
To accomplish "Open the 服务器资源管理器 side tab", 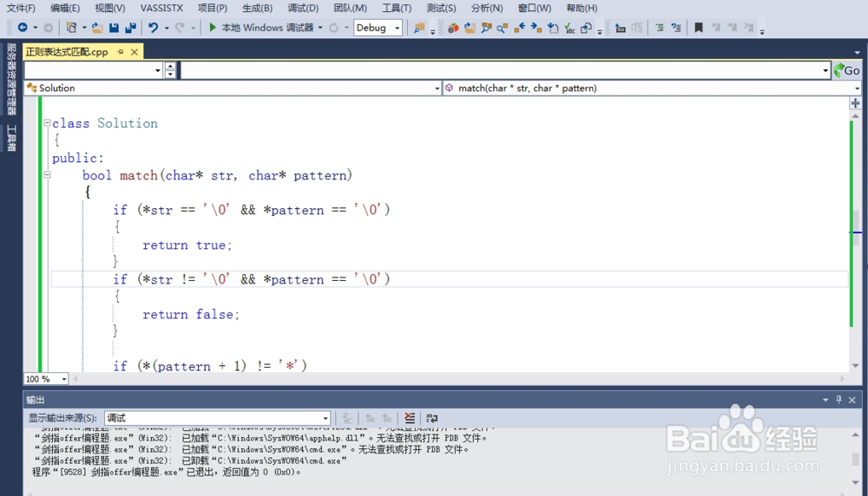I will tap(11, 79).
